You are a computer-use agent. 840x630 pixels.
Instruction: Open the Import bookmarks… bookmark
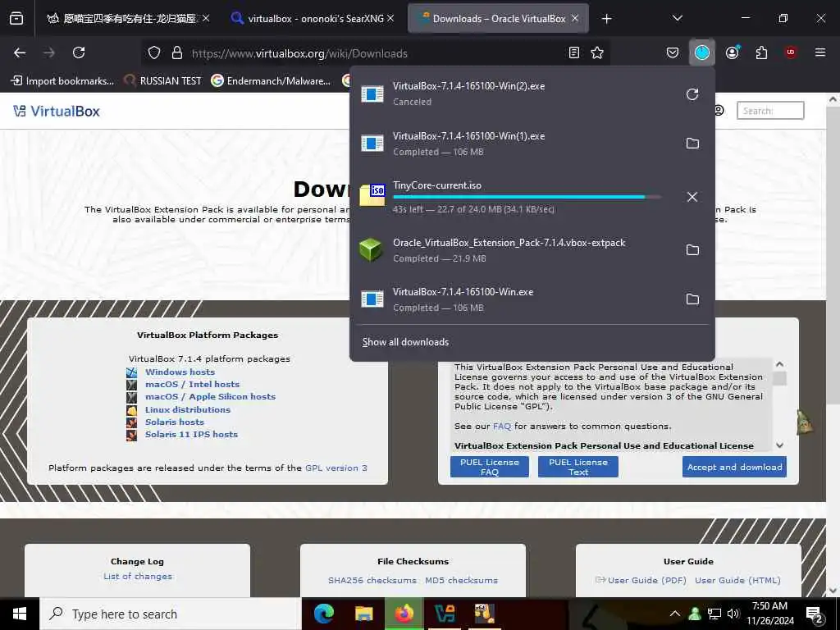tap(62, 81)
